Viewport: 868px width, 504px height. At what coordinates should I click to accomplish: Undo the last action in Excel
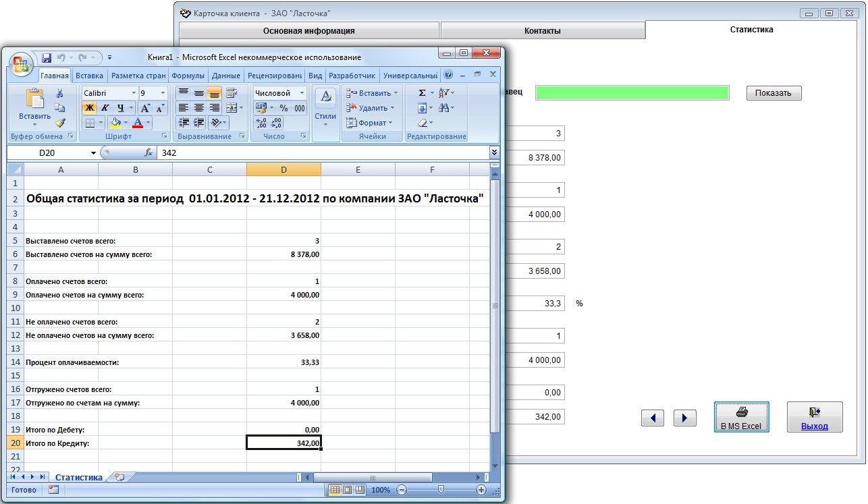click(61, 58)
